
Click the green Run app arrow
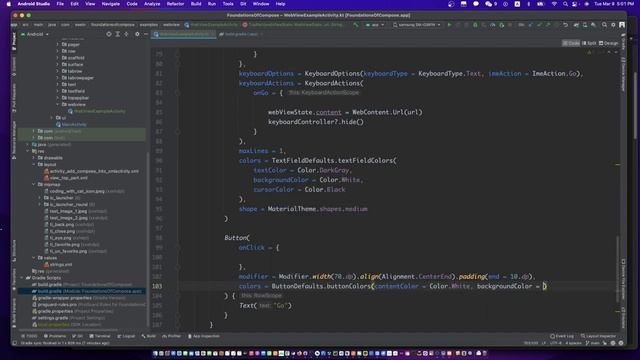tap(449, 25)
